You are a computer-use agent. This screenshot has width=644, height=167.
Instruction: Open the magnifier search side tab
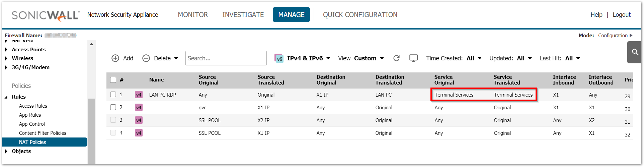635,52
